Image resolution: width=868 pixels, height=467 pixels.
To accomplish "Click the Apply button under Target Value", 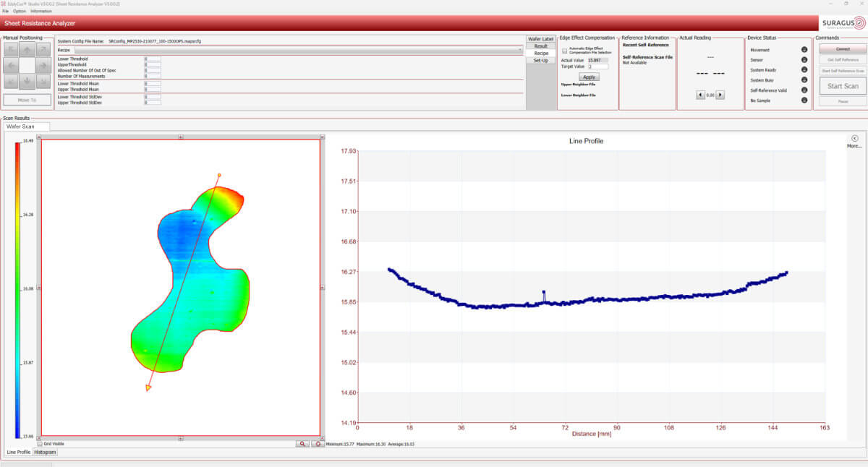I will pos(590,77).
